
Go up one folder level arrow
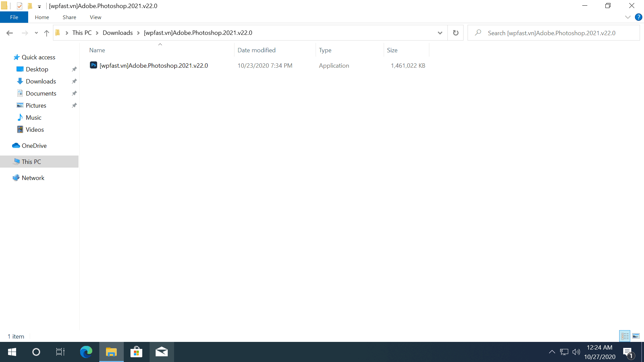tap(47, 33)
